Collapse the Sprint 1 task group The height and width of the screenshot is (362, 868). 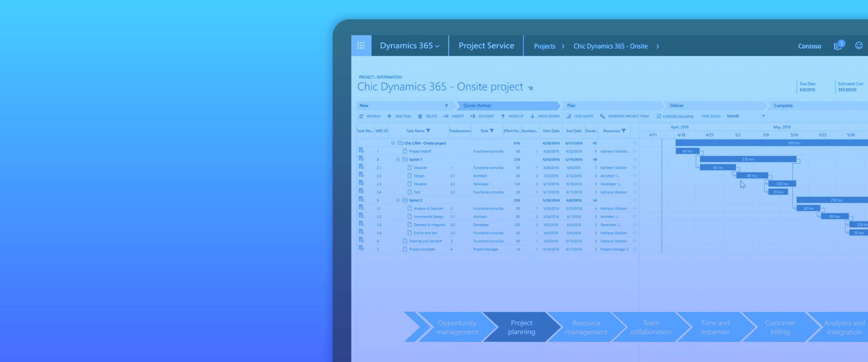coord(398,159)
